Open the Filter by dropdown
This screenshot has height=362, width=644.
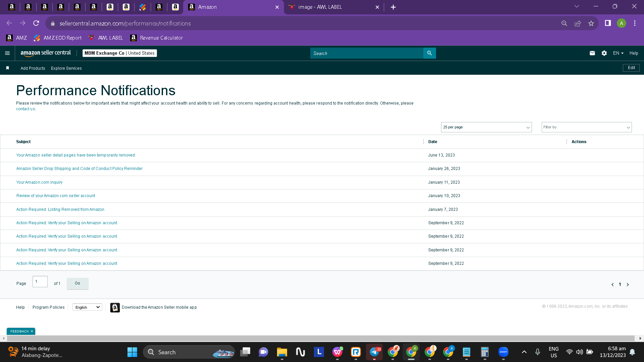tap(587, 127)
